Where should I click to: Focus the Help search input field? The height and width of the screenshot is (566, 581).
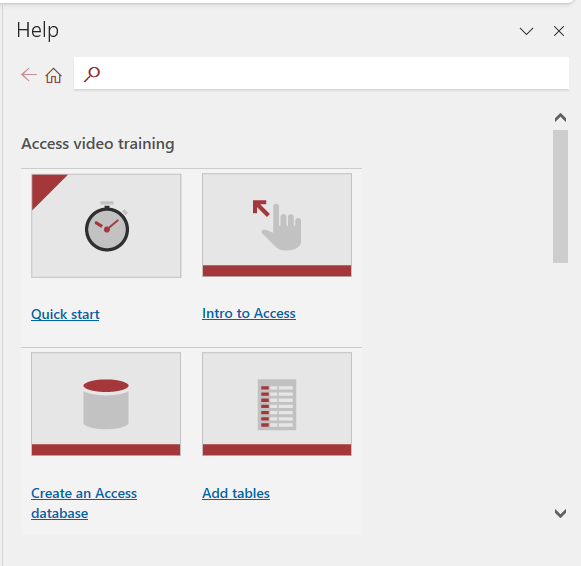[x=321, y=73]
